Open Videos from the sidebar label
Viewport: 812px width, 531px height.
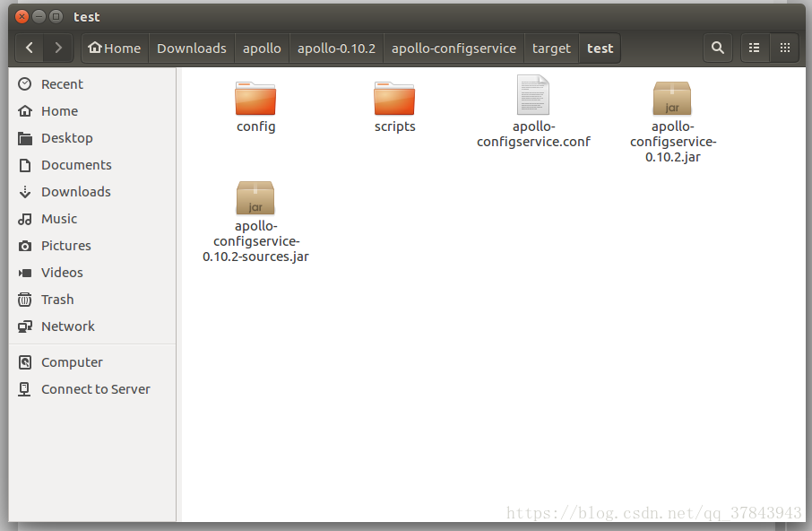point(62,273)
